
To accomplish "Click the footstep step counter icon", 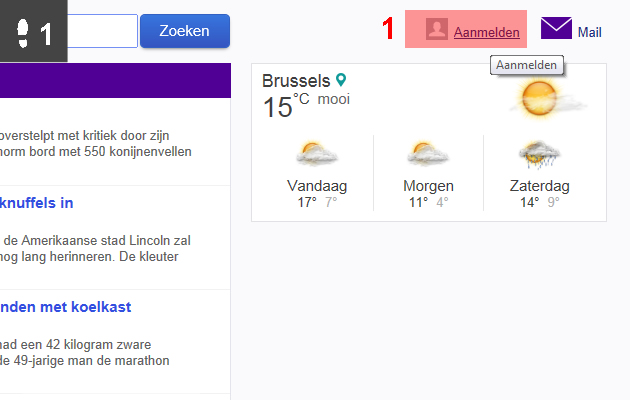I will pyautogui.click(x=23, y=34).
